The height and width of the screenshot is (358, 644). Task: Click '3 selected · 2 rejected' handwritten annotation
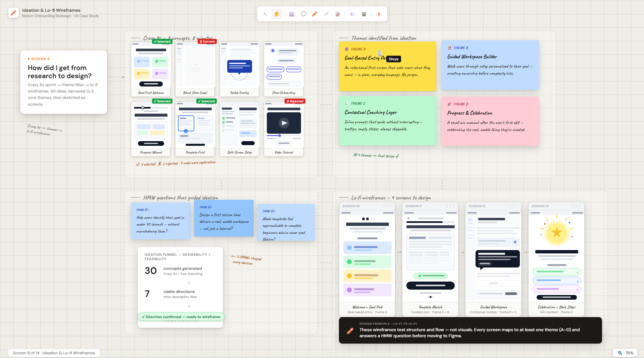click(x=176, y=164)
